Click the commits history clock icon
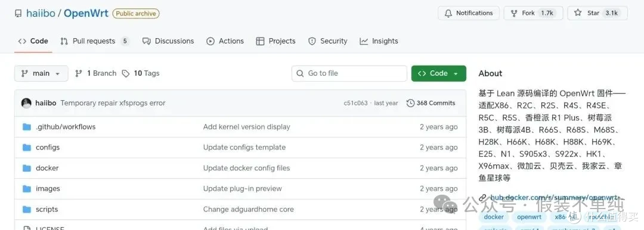The height and width of the screenshot is (230, 644). pos(410,103)
